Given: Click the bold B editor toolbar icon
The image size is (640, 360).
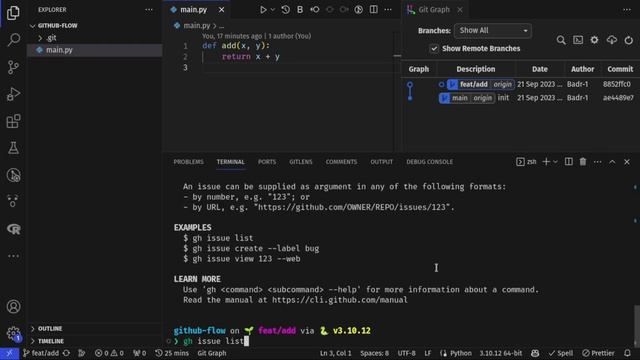Looking at the screenshot, I should (x=300, y=9).
